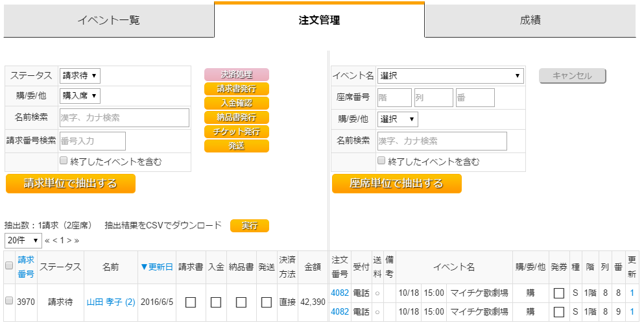The width and height of the screenshot is (644, 327).
Task: Open customer link 山田 孝子 (2)
Action: coord(110,302)
